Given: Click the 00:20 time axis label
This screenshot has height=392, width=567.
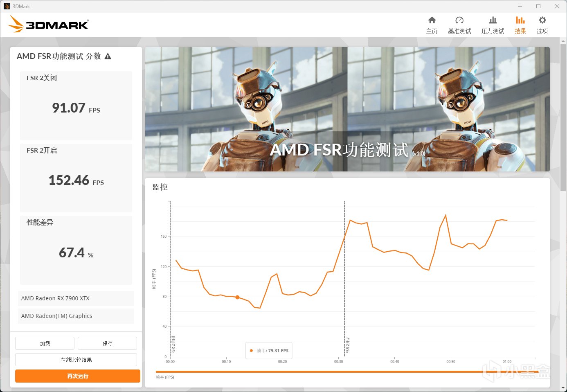Looking at the screenshot, I should coord(282,362).
